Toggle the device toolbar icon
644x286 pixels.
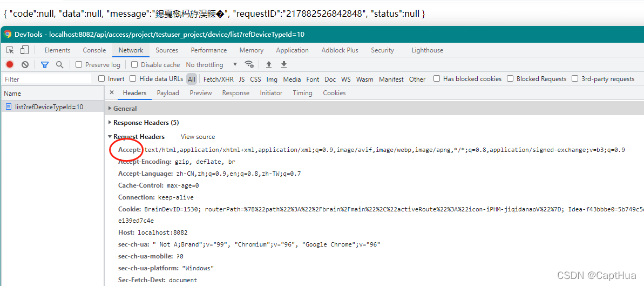[24, 50]
